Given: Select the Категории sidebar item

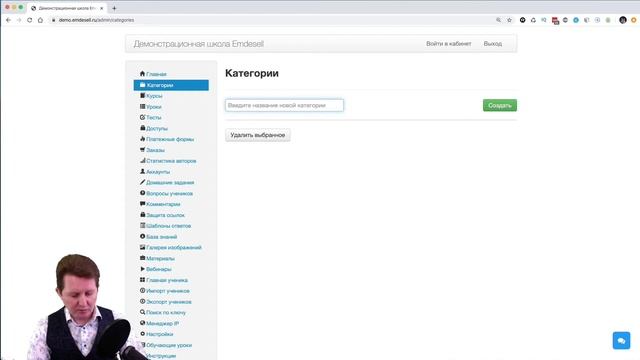Looking at the screenshot, I should (171, 85).
